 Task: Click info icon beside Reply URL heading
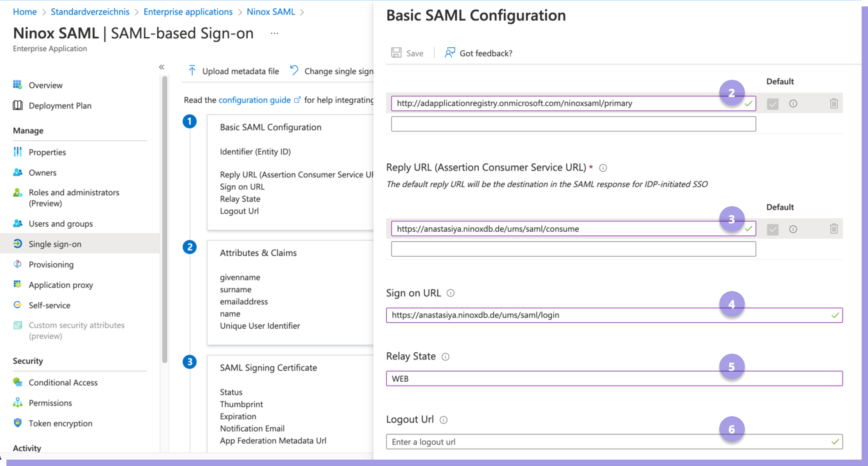click(x=603, y=168)
